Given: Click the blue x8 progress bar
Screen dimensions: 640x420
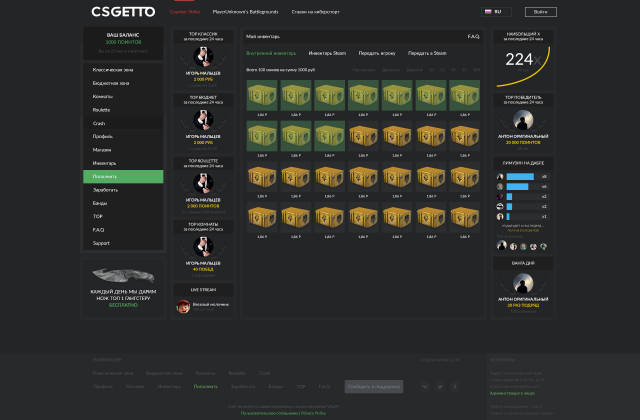Looking at the screenshot, I should coord(520,177).
